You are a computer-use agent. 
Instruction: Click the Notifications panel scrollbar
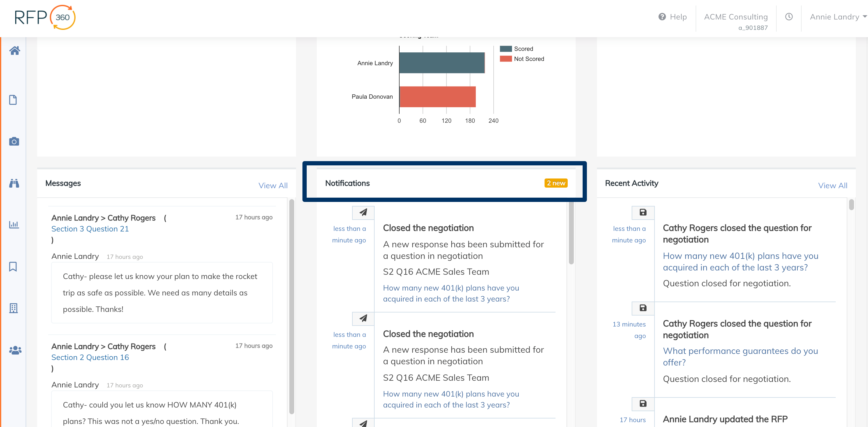[x=571, y=233]
